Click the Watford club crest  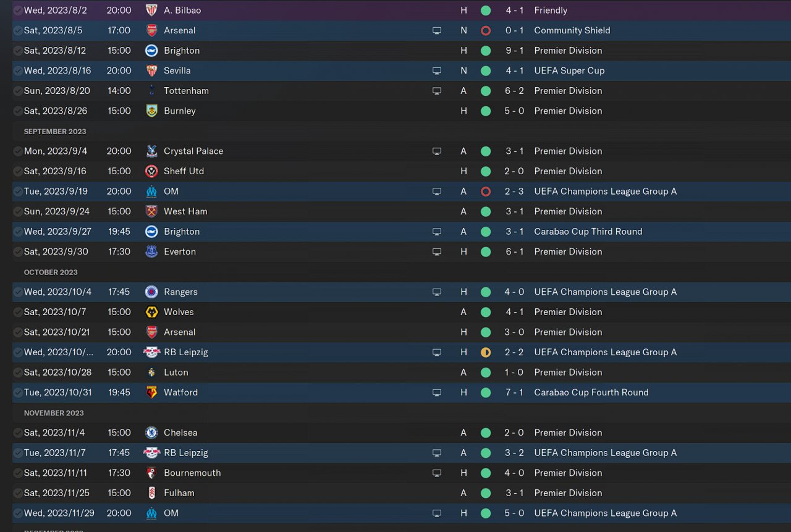(151, 392)
